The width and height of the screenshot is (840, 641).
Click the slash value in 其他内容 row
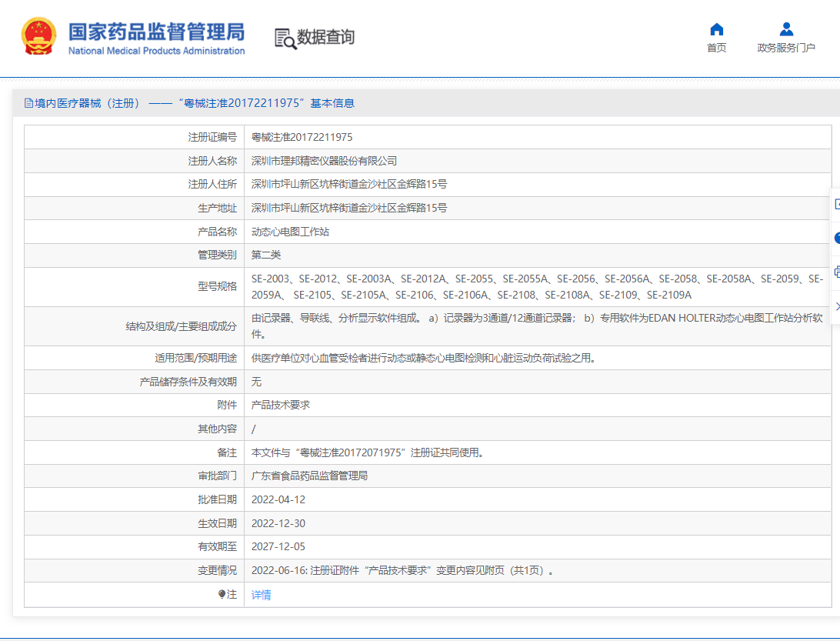[x=253, y=429]
